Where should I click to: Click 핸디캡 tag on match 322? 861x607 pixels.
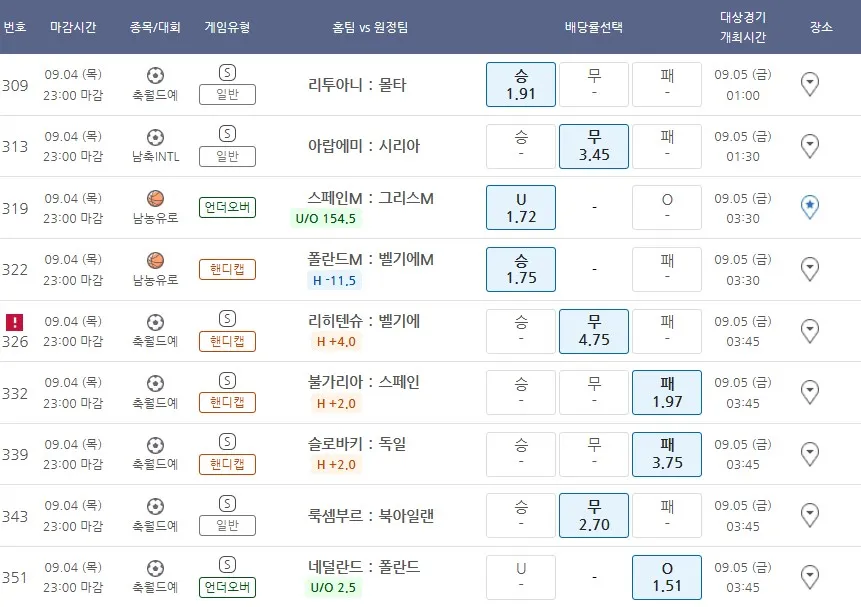227,269
